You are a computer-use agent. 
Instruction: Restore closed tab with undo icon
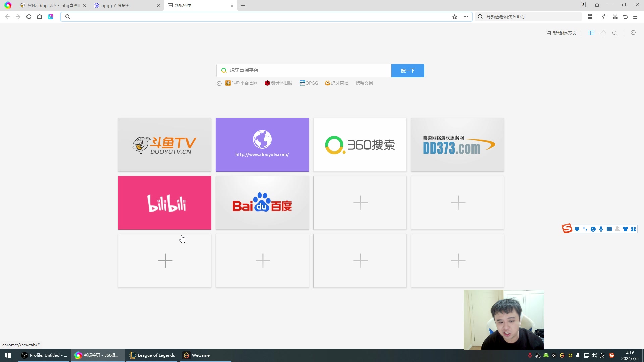(x=625, y=17)
